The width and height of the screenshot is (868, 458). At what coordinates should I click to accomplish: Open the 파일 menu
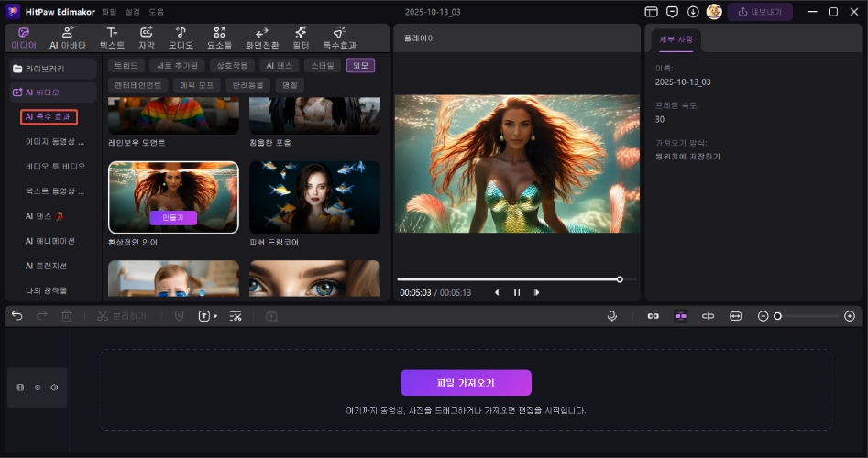pyautogui.click(x=110, y=12)
